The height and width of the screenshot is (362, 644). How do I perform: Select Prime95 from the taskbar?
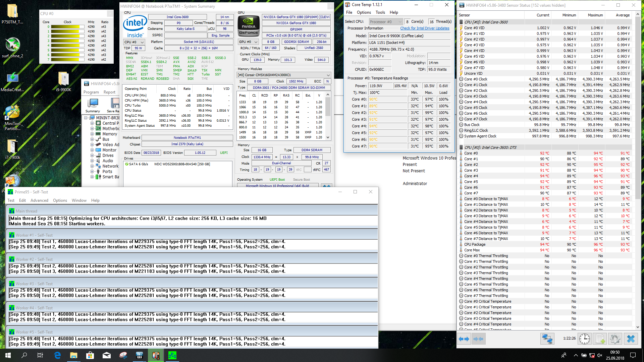172,355
